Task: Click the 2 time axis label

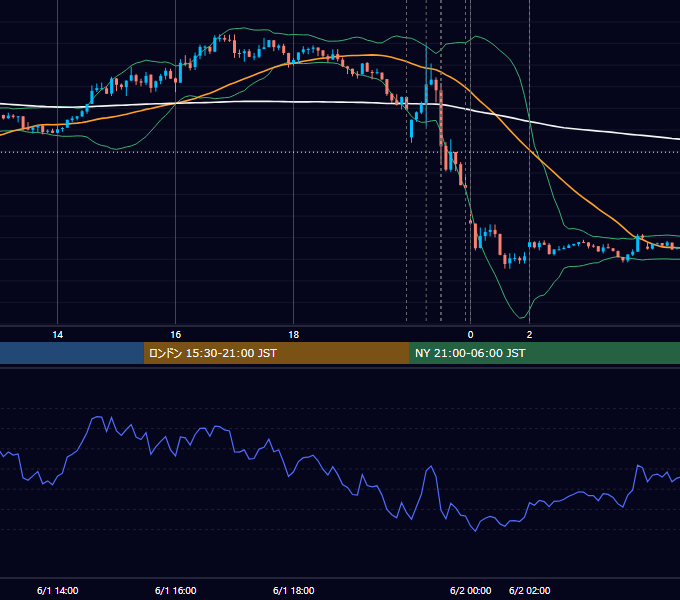Action: pos(529,335)
